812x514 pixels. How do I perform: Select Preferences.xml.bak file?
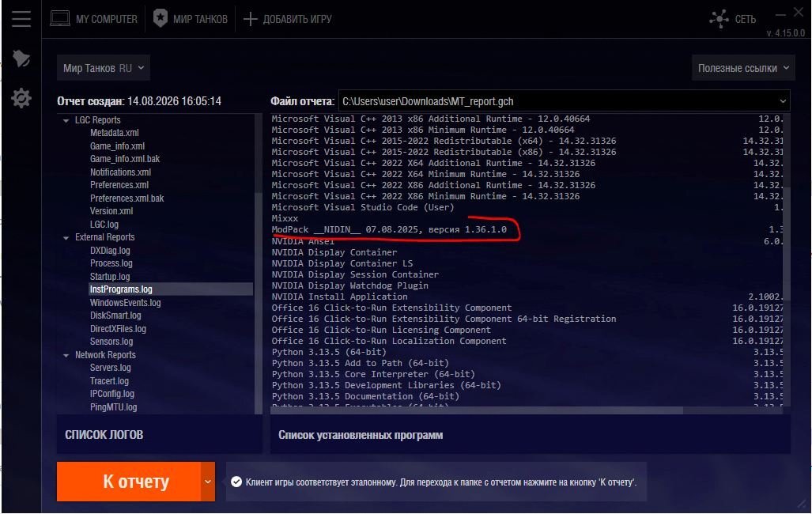[x=127, y=198]
